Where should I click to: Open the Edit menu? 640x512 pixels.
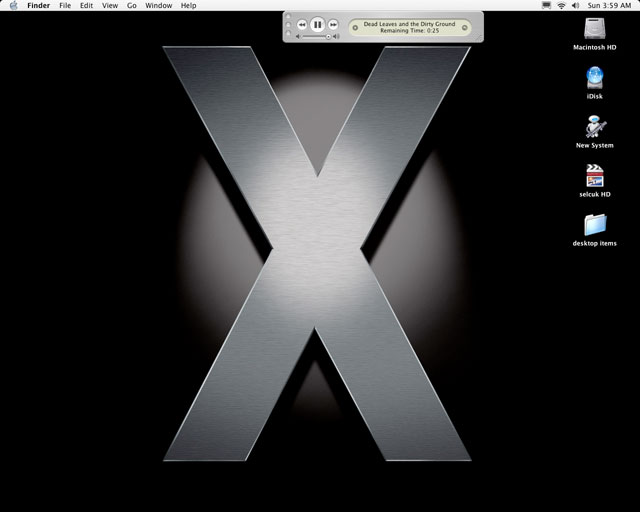click(x=86, y=5)
